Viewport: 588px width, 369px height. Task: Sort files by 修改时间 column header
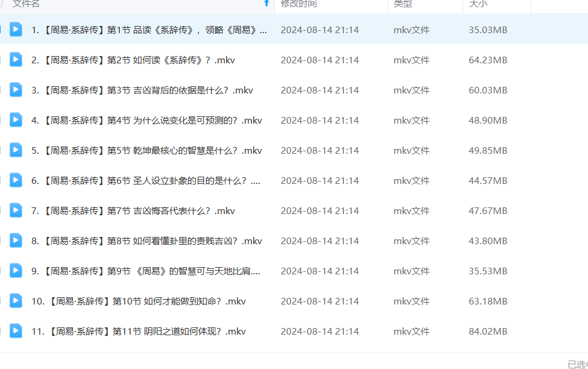click(x=299, y=4)
